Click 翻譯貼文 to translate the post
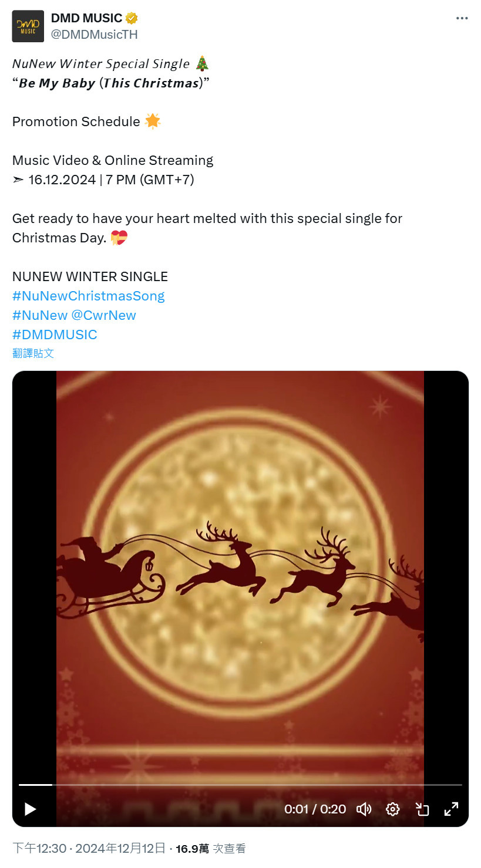 33,353
